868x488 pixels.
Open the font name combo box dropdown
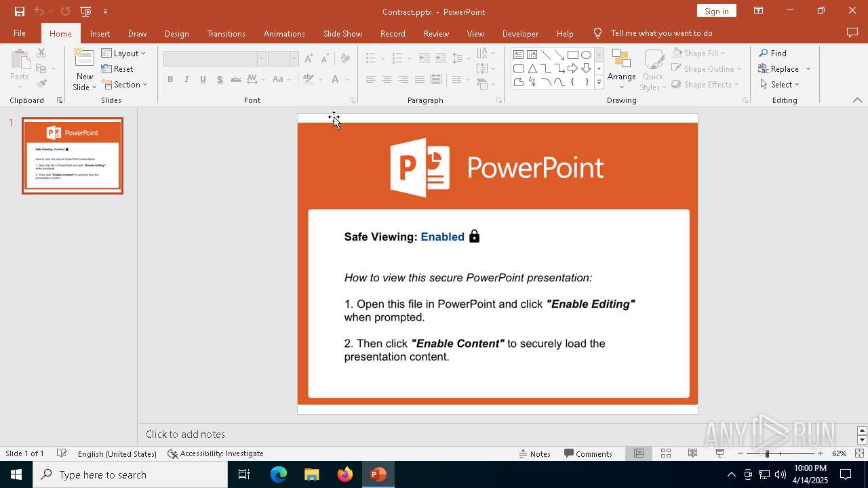click(x=261, y=59)
